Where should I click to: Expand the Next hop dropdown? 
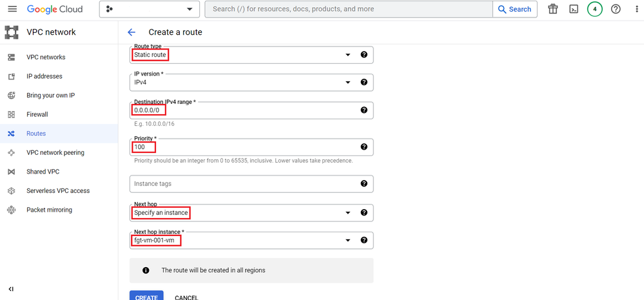click(348, 213)
